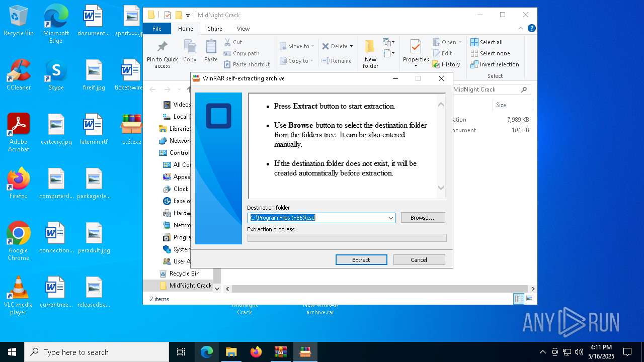Click History in the ribbon

tap(446, 64)
